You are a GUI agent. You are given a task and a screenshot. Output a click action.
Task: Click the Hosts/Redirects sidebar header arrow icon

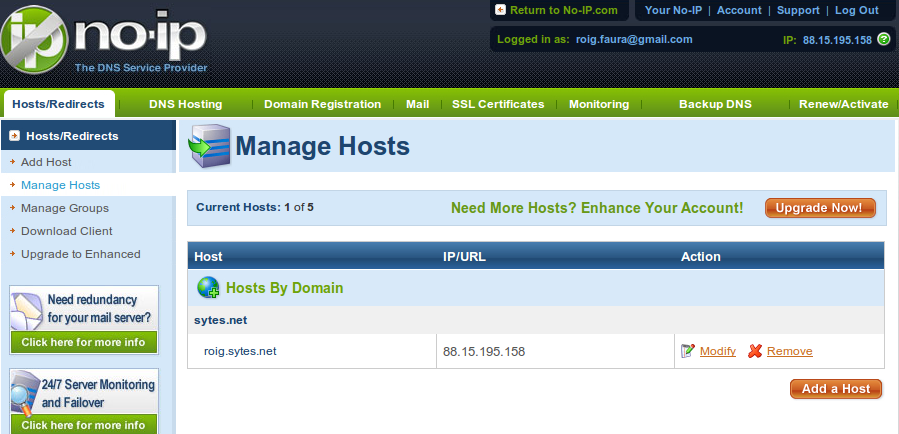point(15,136)
